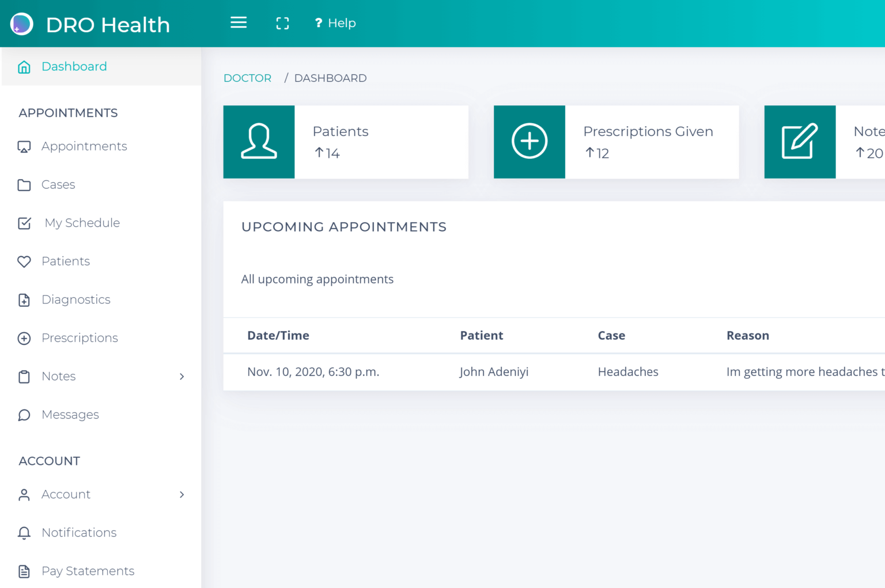This screenshot has height=588, width=885.
Task: Open Messages via the chat bubble icon
Action: point(24,415)
